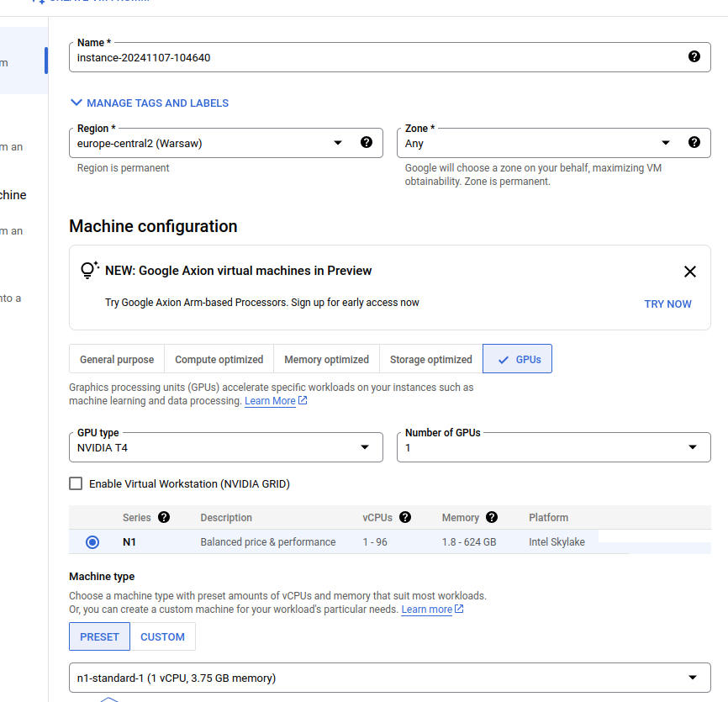This screenshot has width=728, height=702.
Task: Click the Machine configuration heading
Action: [153, 226]
